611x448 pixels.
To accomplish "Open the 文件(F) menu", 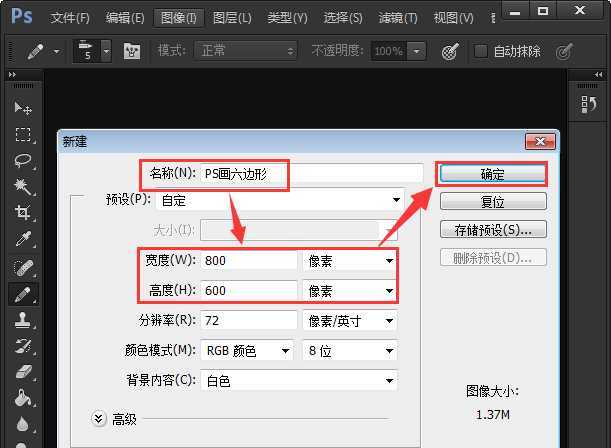I will [70, 18].
